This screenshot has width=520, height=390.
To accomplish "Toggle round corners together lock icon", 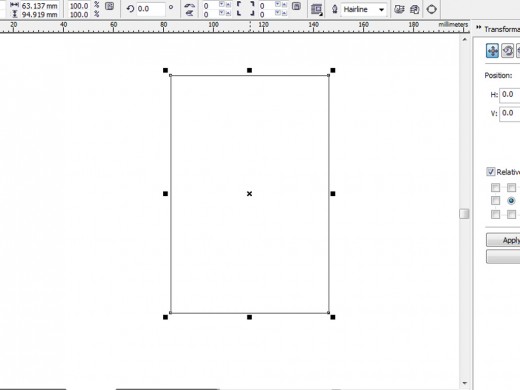I will tap(296, 6).
